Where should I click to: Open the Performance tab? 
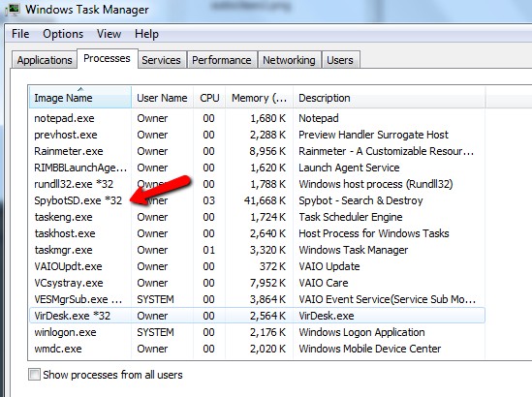(222, 60)
